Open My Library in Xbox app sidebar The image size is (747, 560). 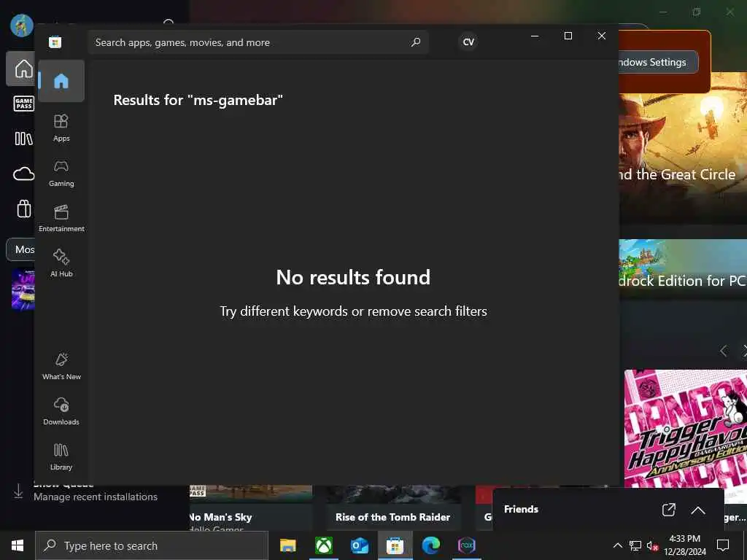pyautogui.click(x=24, y=139)
